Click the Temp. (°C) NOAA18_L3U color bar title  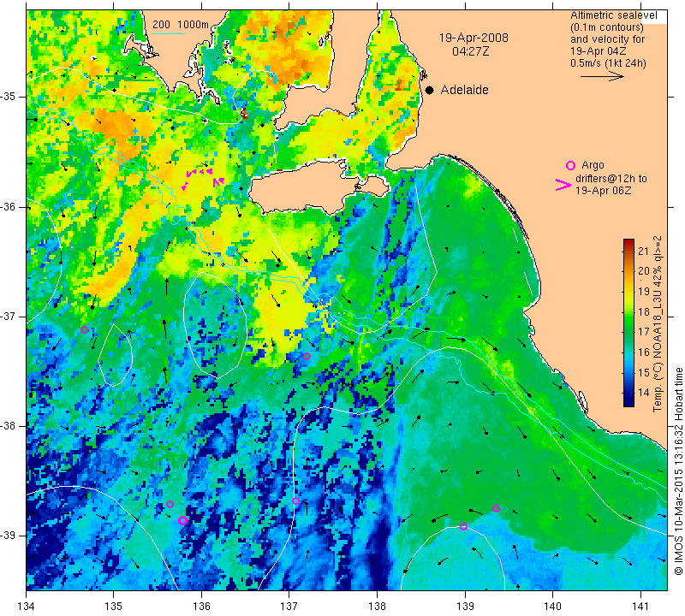658,324
